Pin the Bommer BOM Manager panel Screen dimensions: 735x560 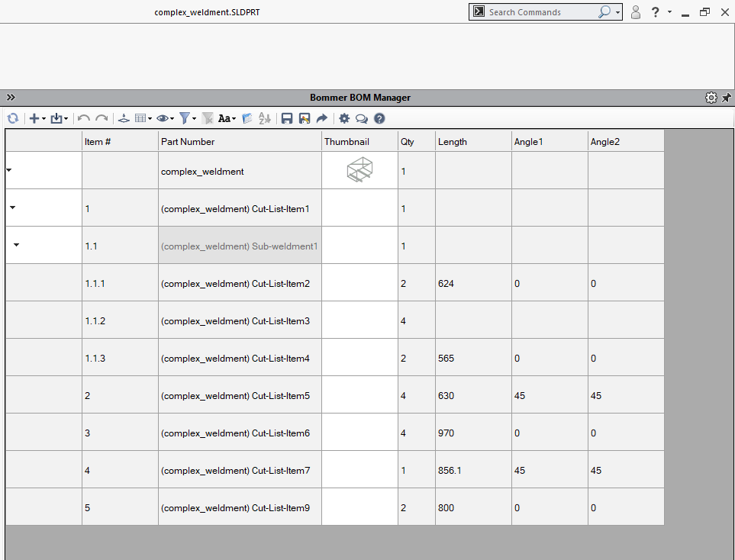(x=726, y=98)
